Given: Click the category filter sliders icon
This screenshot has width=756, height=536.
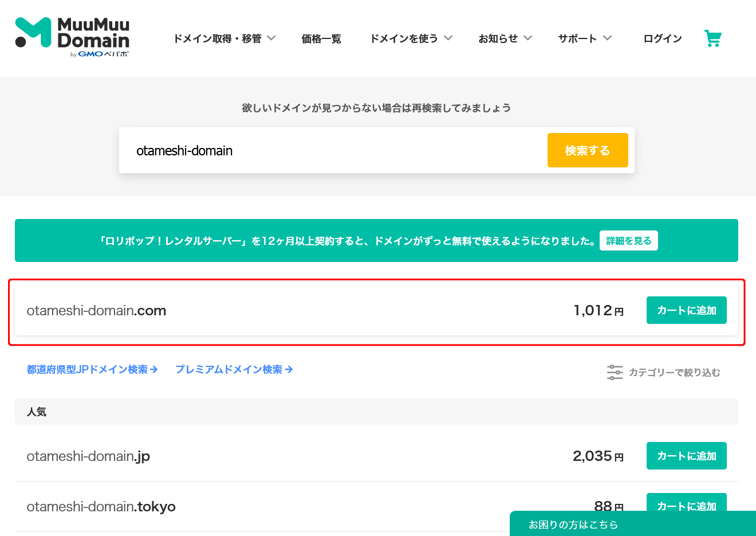Looking at the screenshot, I should coord(615,372).
